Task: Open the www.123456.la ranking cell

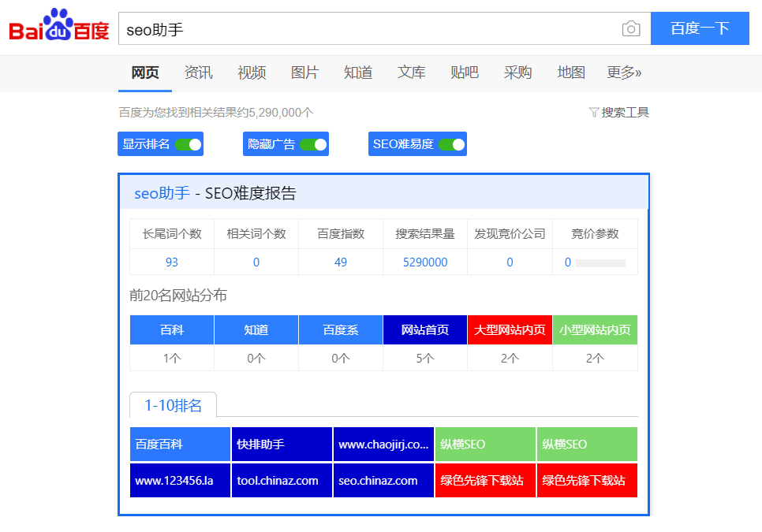Action: [180, 481]
